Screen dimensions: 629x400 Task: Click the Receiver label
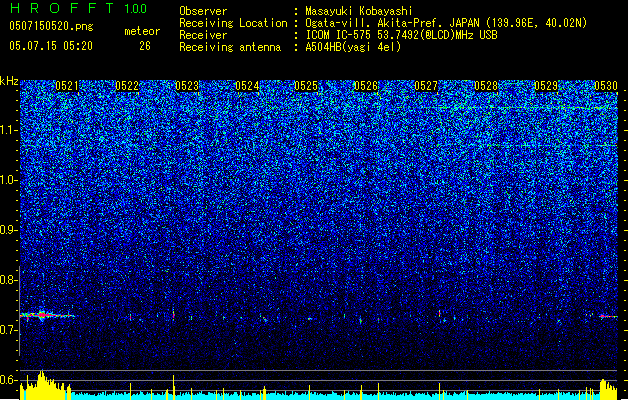point(203,35)
